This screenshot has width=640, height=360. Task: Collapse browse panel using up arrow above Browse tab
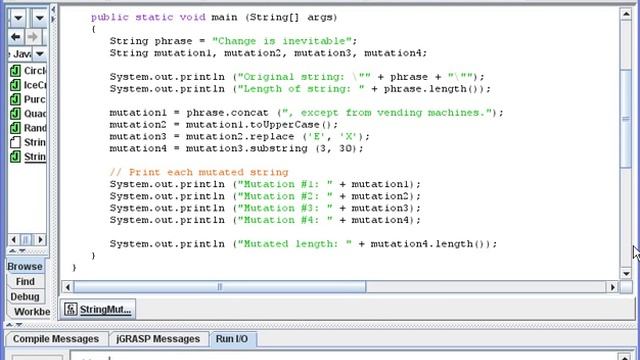click(x=13, y=251)
